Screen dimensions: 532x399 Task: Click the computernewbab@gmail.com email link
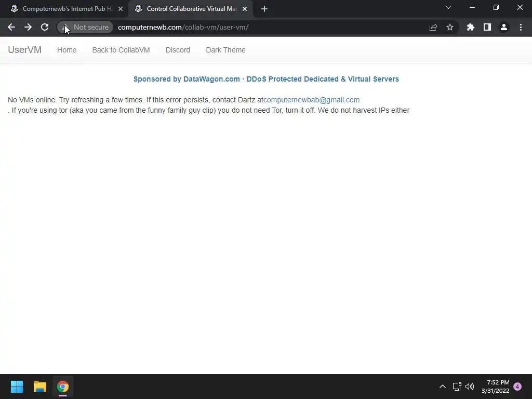(312, 100)
